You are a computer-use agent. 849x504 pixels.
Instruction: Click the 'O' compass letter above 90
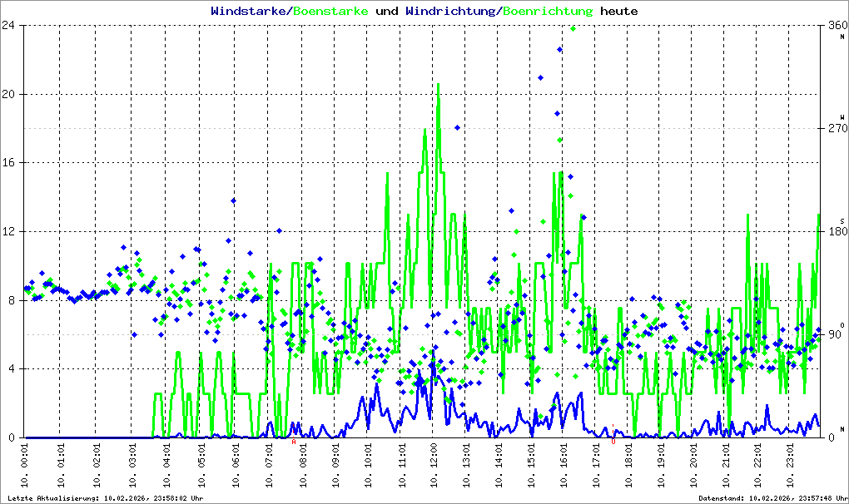(x=842, y=325)
